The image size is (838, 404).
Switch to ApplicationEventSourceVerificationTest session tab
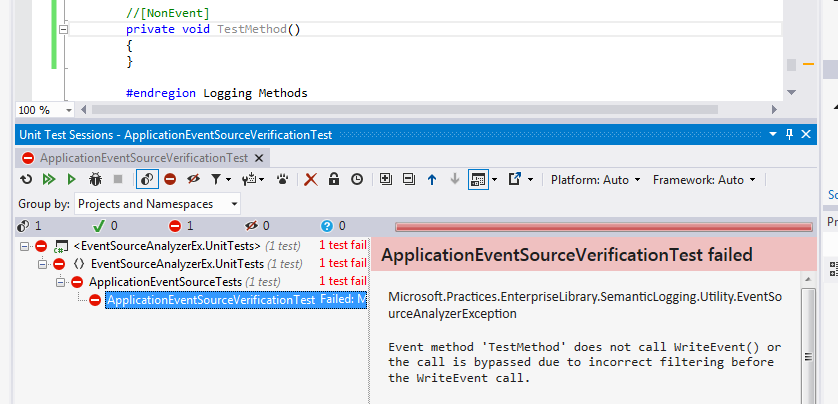[144, 158]
